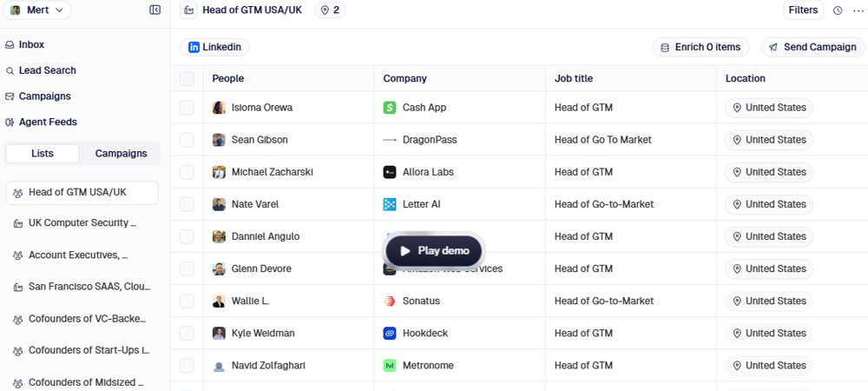868x391 pixels.
Task: Click the Allora Labs logo icon
Action: [390, 172]
